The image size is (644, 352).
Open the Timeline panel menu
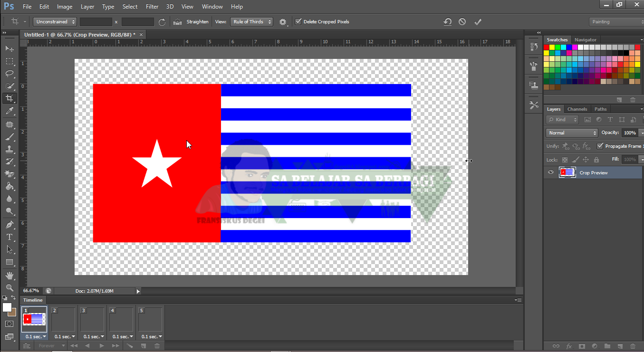coord(519,300)
